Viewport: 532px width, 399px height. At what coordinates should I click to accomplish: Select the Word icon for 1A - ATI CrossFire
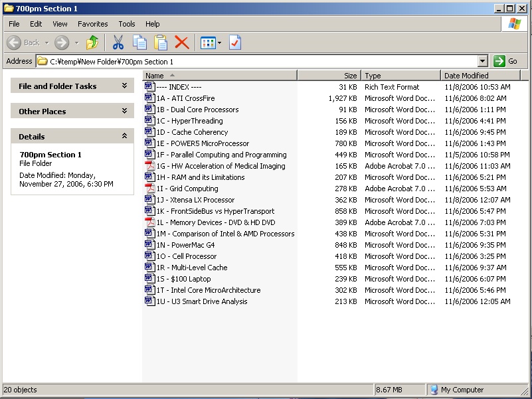(x=149, y=98)
